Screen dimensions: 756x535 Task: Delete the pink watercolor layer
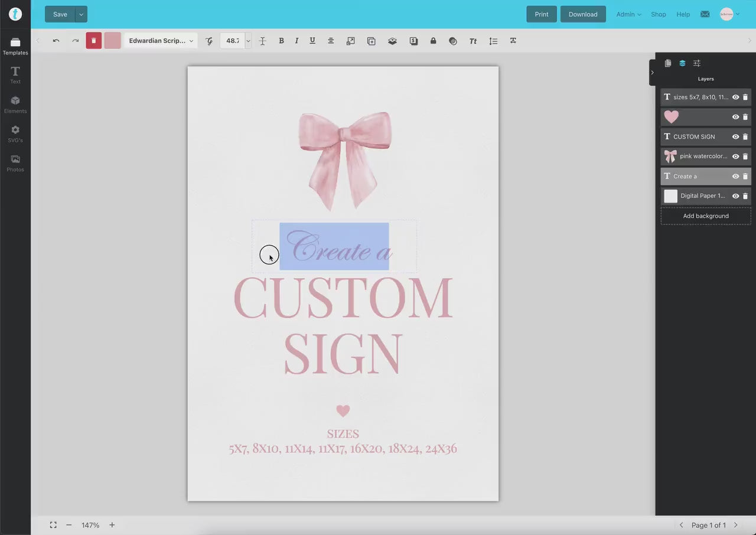click(745, 156)
